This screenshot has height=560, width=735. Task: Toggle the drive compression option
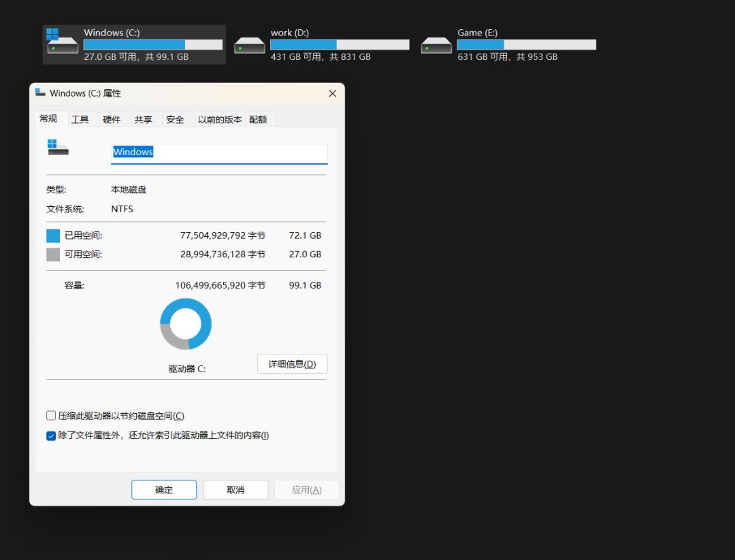[51, 415]
